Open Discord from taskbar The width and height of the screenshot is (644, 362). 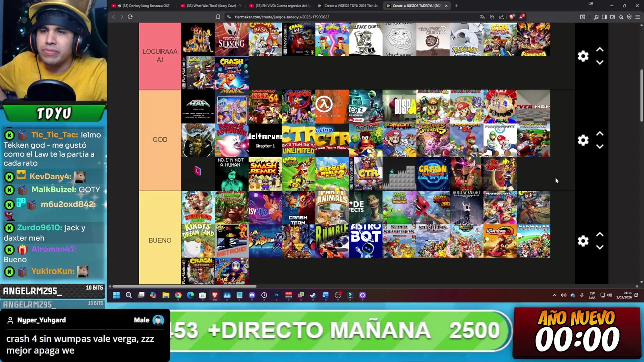coord(252,295)
